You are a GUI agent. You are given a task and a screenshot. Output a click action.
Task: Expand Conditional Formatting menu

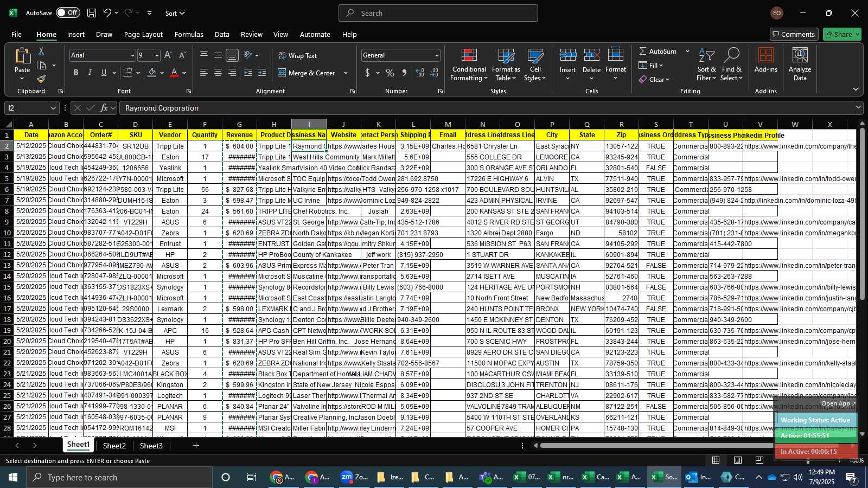469,64
